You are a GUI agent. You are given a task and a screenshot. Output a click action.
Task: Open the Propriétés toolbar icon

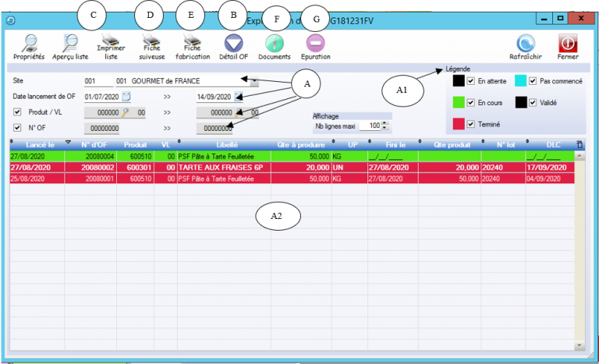pos(29,43)
